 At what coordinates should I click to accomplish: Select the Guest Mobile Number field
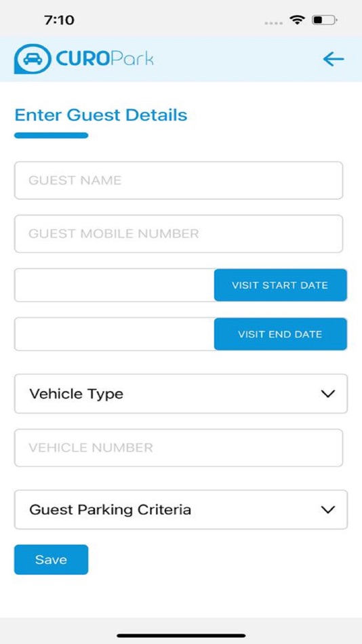[178, 234]
